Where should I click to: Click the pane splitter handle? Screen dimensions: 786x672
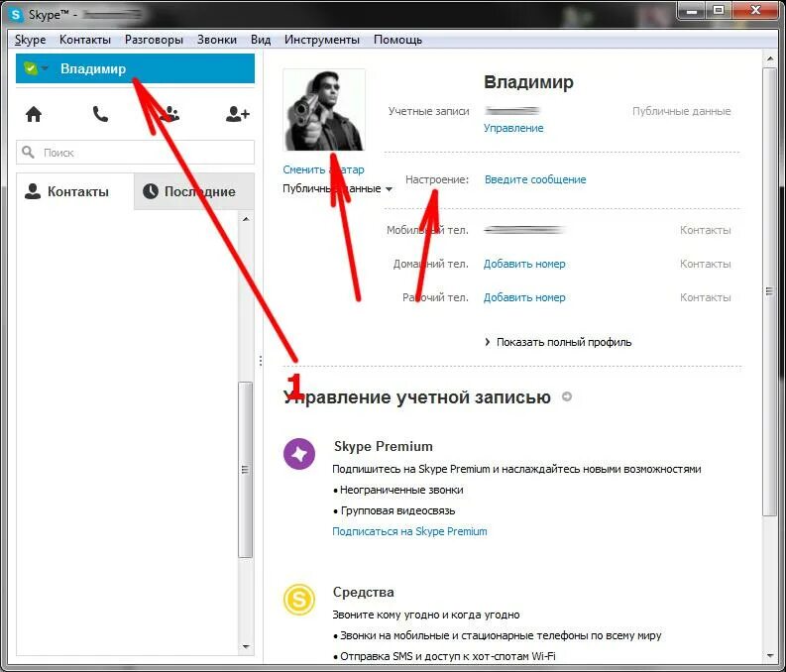click(x=260, y=361)
